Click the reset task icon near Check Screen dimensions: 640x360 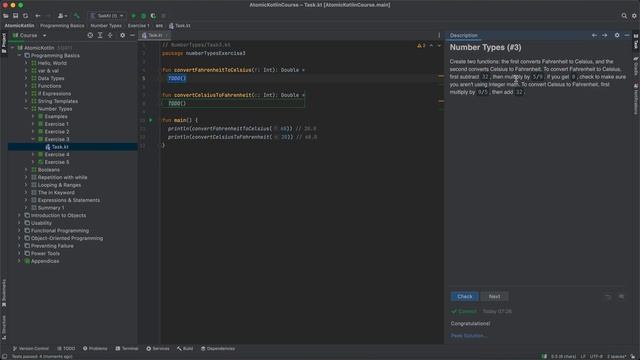[x=608, y=297]
